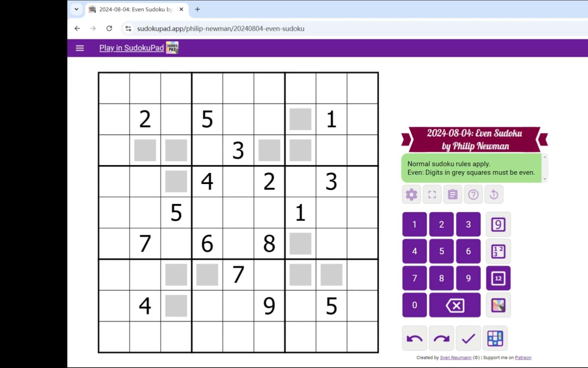This screenshot has width=588, height=368.
Task: Select the corner pencil-mark mode
Action: tap(498, 251)
